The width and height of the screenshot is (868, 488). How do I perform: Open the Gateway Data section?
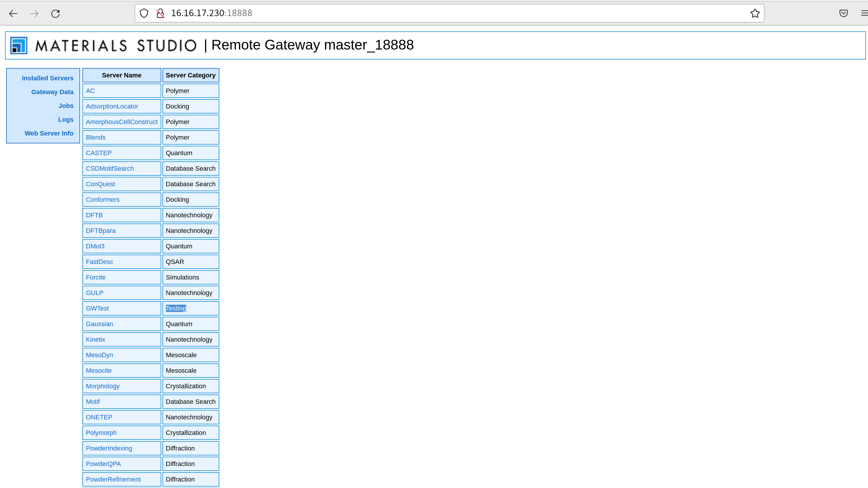pyautogui.click(x=52, y=92)
